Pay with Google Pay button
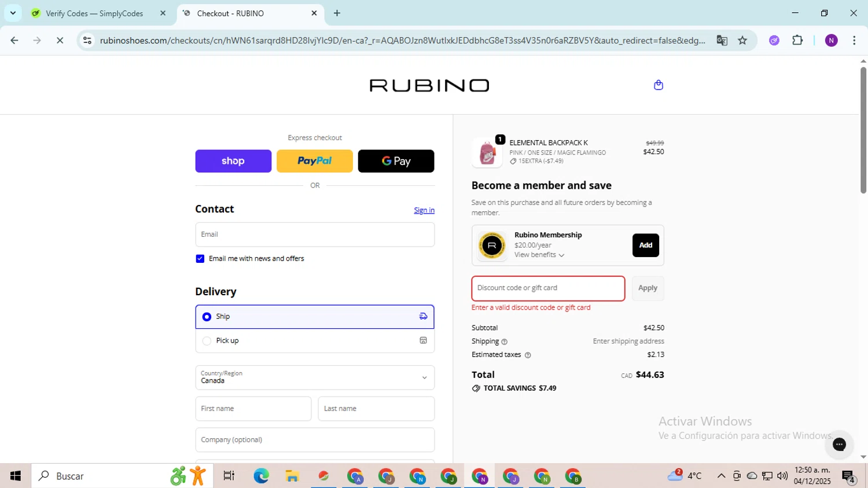 (x=396, y=161)
